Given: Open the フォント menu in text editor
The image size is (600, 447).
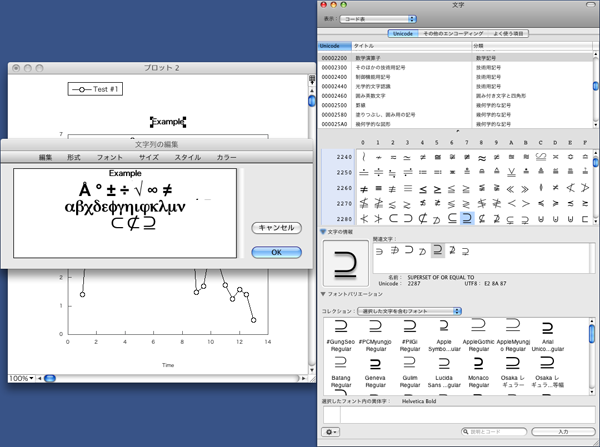Looking at the screenshot, I should 110,157.
